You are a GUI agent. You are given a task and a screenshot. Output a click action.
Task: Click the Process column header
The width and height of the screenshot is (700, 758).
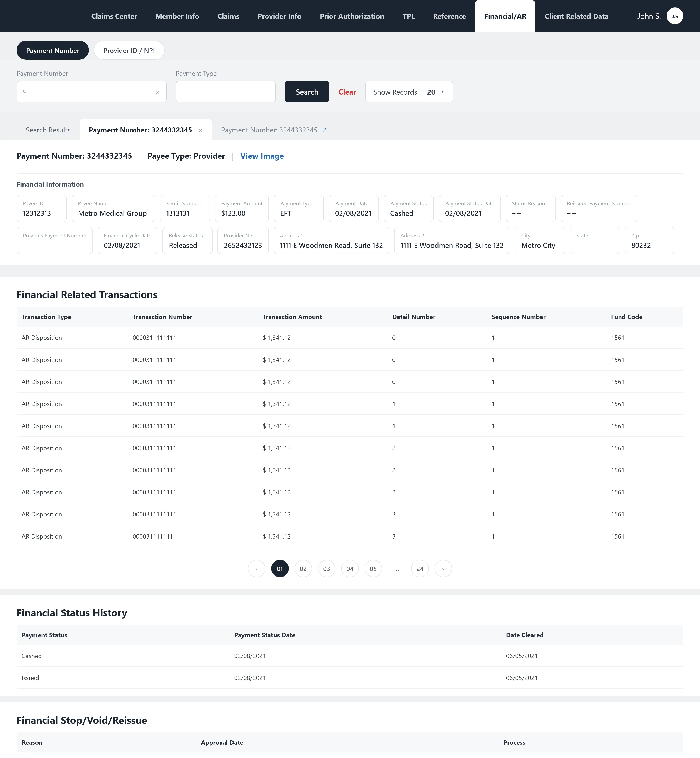coord(514,742)
